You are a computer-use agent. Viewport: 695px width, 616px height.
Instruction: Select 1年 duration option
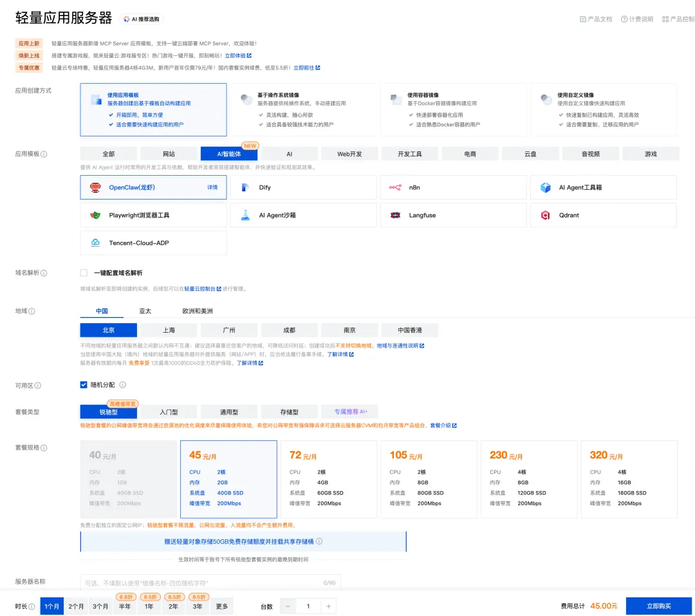point(149,607)
